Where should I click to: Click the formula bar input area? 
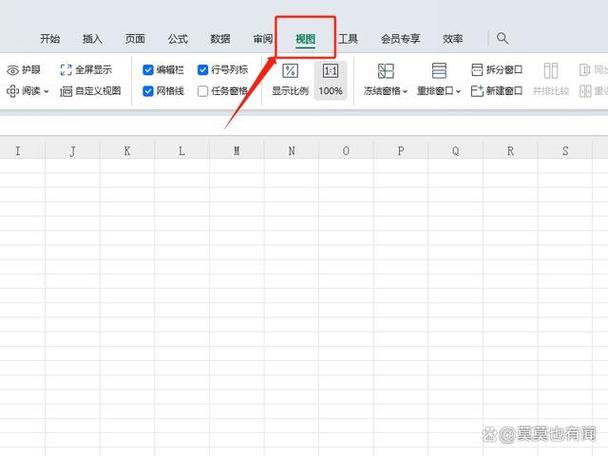click(x=304, y=125)
